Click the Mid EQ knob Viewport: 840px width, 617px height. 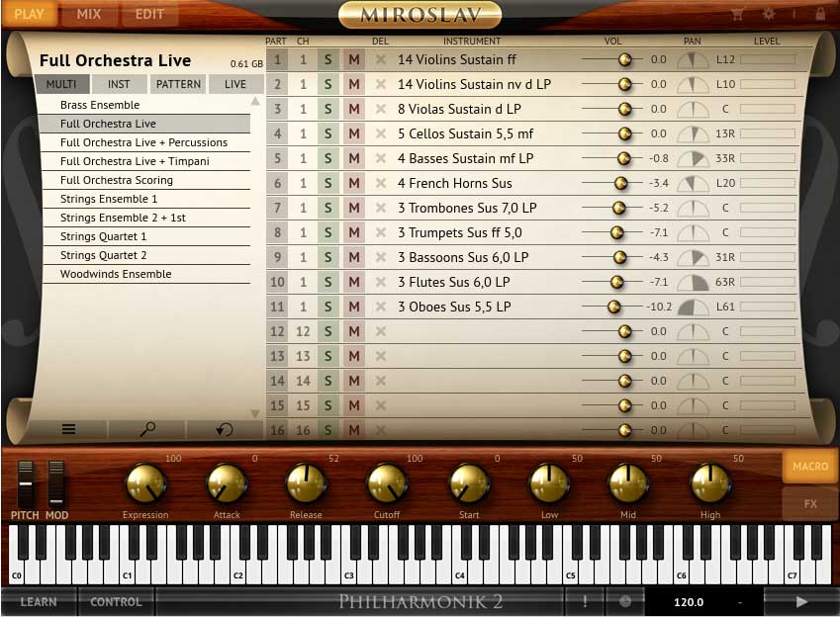tap(628, 484)
